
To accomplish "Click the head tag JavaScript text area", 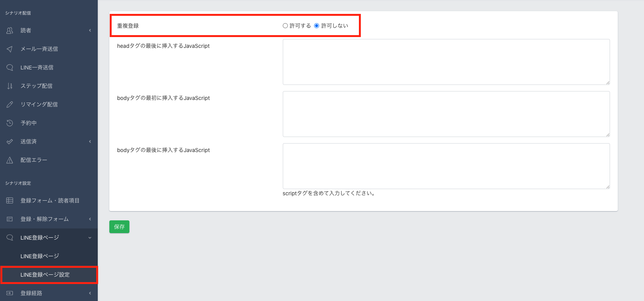I will point(446,62).
